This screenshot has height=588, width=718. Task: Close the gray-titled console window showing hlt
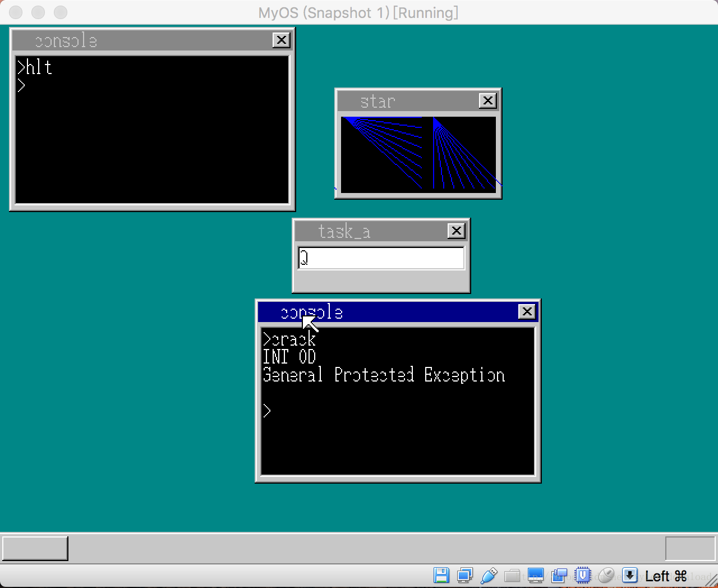[x=282, y=40]
